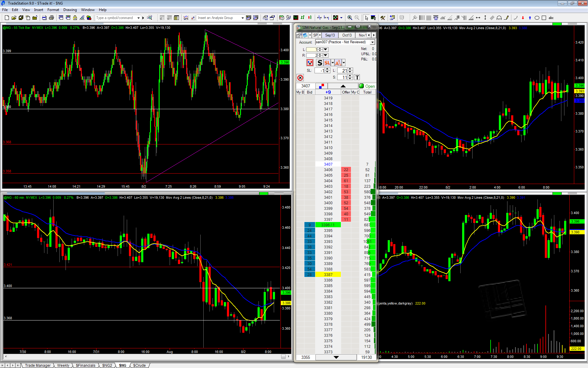Open Type a symbol/command dropdown

click(138, 18)
